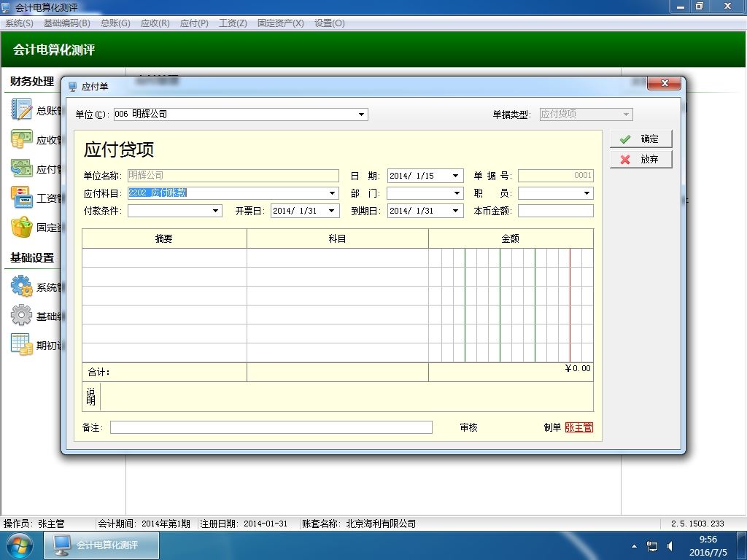Expand the 应付科目 dropdown
Viewport: 747px width, 560px height.
point(332,192)
